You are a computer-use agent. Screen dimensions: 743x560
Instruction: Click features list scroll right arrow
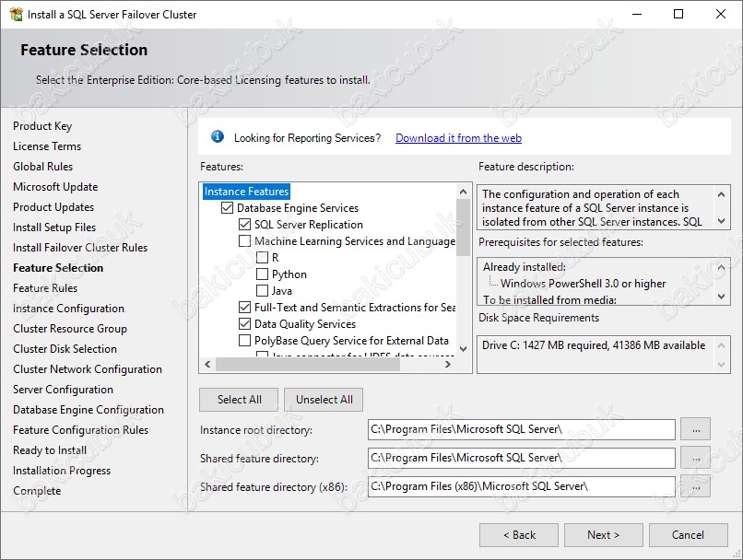click(x=447, y=364)
